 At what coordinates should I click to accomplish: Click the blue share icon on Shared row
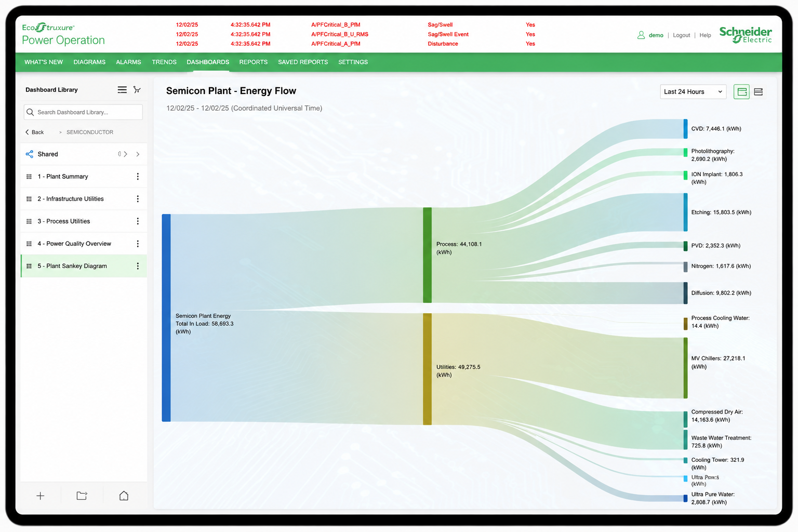click(30, 154)
